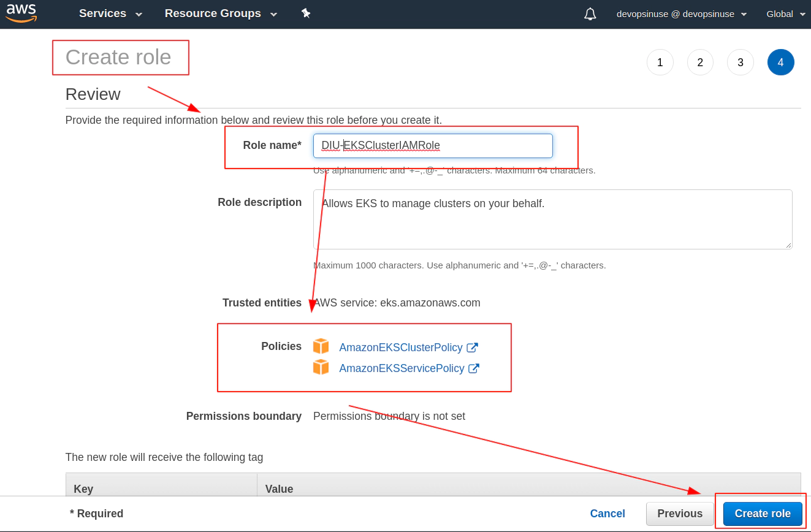Click the external link icon beside AmazonEKSClusterPolicy
811x532 pixels.
pyautogui.click(x=472, y=348)
